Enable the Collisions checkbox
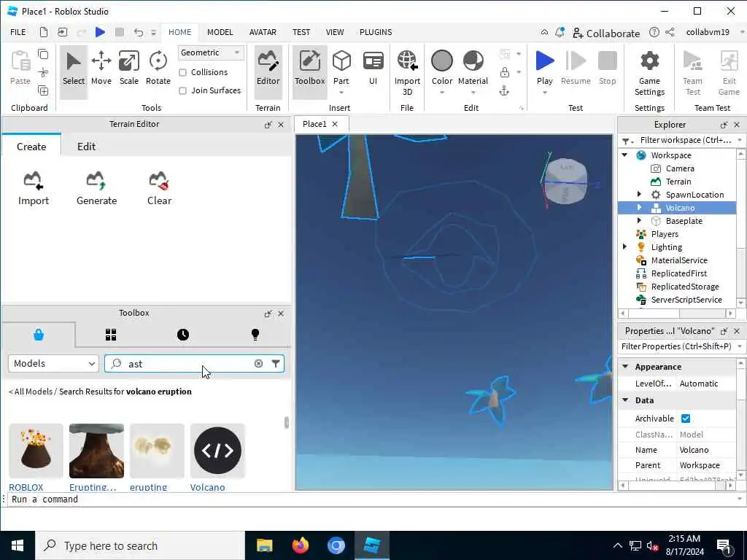This screenshot has width=747, height=560. click(x=182, y=72)
